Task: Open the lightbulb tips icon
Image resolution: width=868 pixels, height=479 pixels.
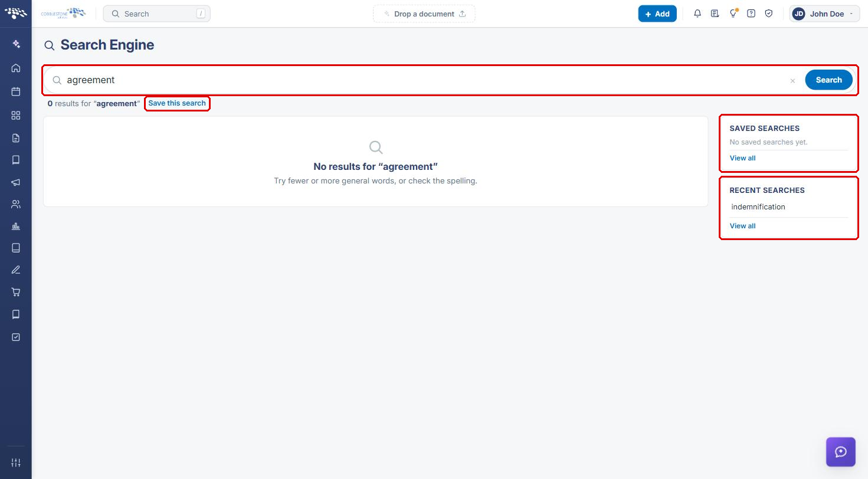Action: click(x=733, y=14)
